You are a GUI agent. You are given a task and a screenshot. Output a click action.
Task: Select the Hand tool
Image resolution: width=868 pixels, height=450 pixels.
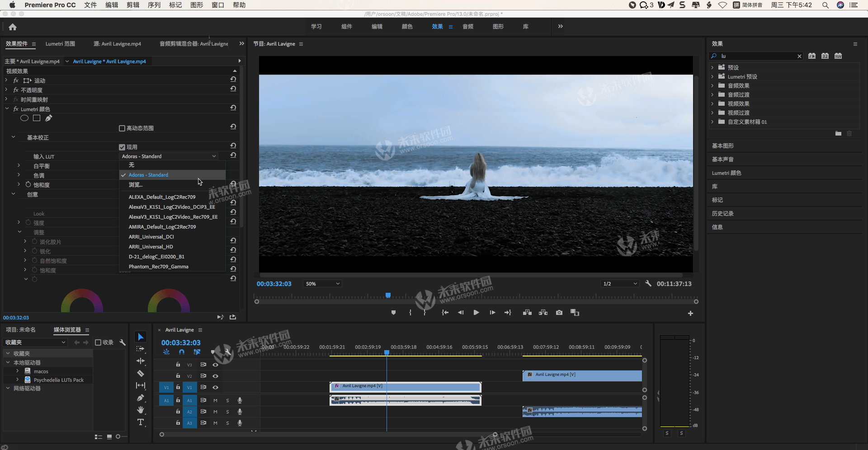[x=141, y=410]
